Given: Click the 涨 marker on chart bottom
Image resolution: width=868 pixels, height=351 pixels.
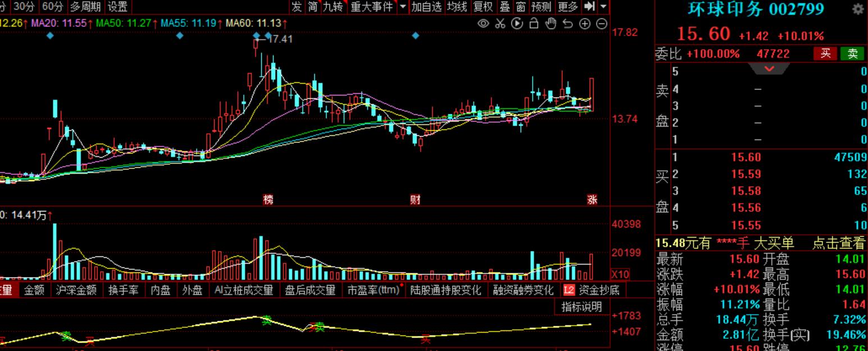Looking at the screenshot, I should [x=592, y=200].
